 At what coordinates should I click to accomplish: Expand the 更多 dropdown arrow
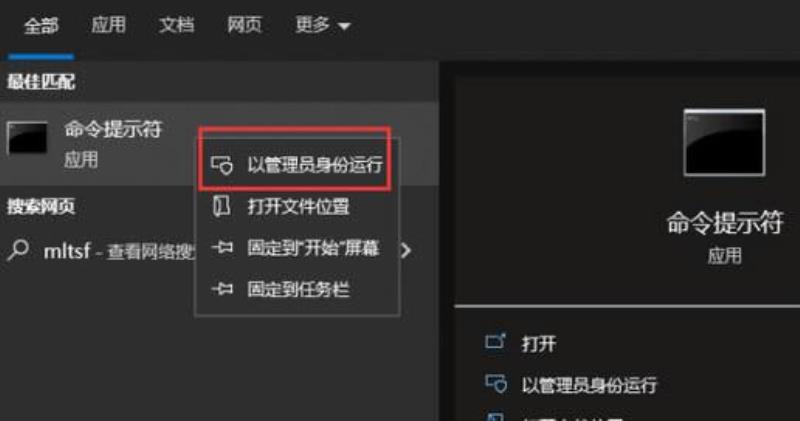click(344, 26)
